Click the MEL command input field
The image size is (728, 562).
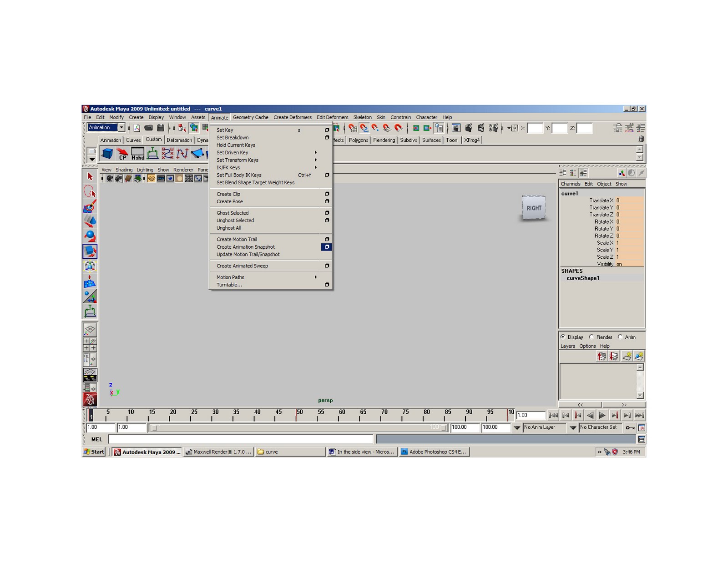[241, 439]
